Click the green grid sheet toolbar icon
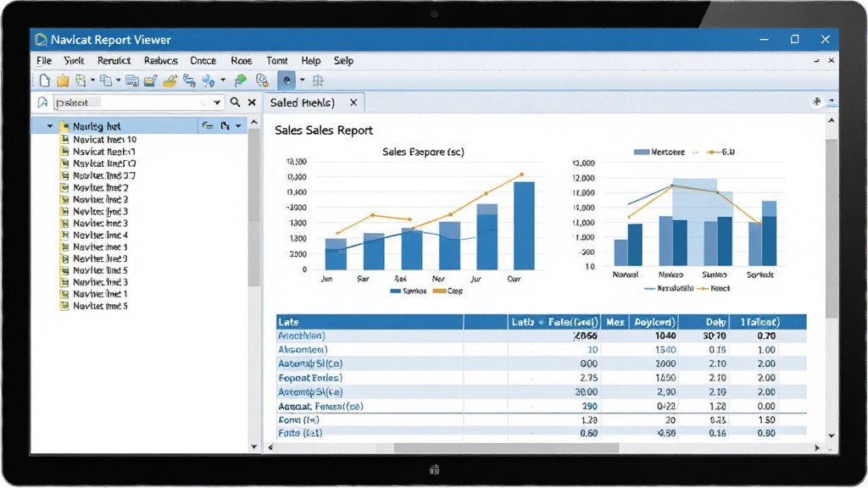 [81, 80]
